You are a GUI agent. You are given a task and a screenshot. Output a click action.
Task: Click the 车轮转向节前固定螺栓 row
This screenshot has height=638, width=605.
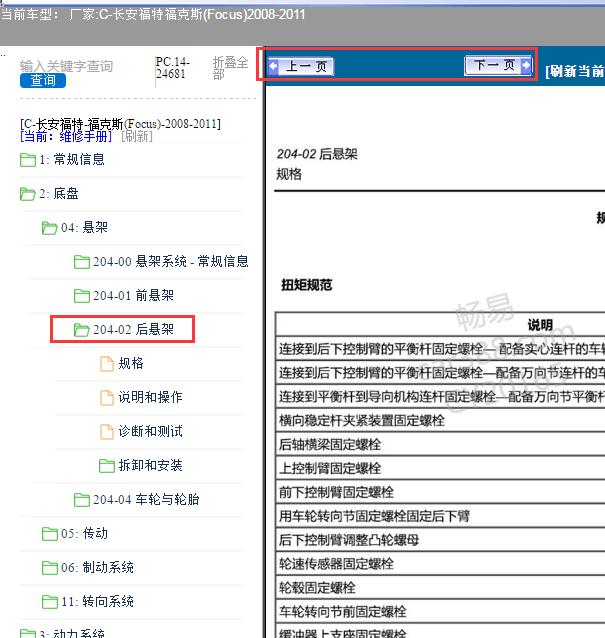click(440, 612)
